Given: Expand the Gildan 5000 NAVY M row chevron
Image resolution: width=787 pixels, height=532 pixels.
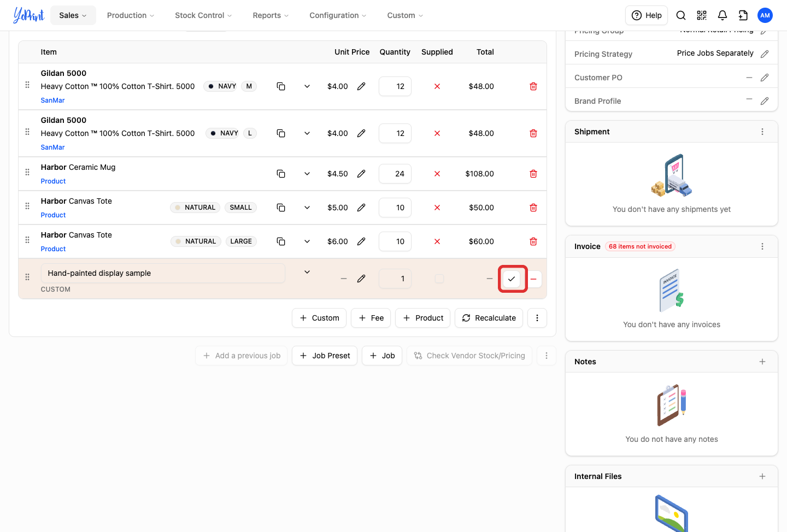Looking at the screenshot, I should (x=307, y=86).
